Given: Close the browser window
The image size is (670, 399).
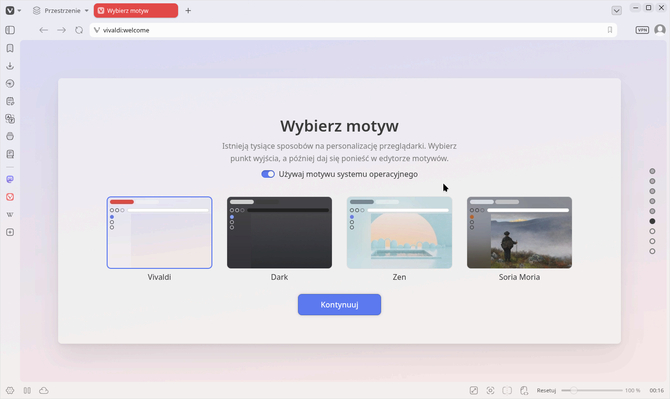Looking at the screenshot, I should (x=661, y=8).
